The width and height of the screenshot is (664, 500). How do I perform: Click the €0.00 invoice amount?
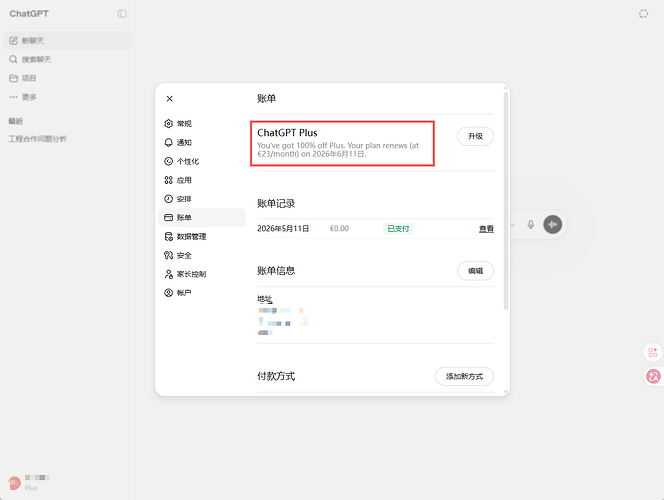(339, 229)
